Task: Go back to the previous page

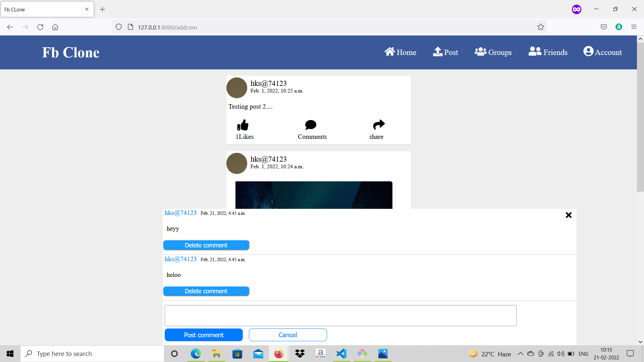Action: (x=10, y=27)
